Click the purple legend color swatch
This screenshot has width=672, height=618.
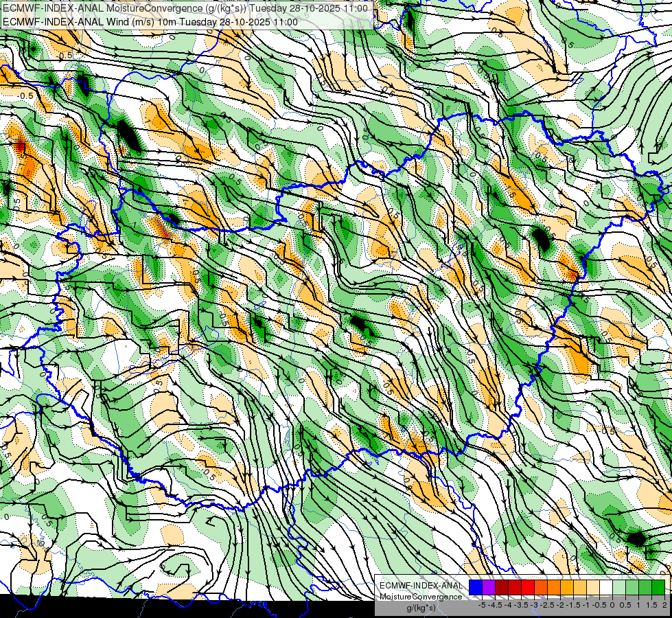click(489, 587)
